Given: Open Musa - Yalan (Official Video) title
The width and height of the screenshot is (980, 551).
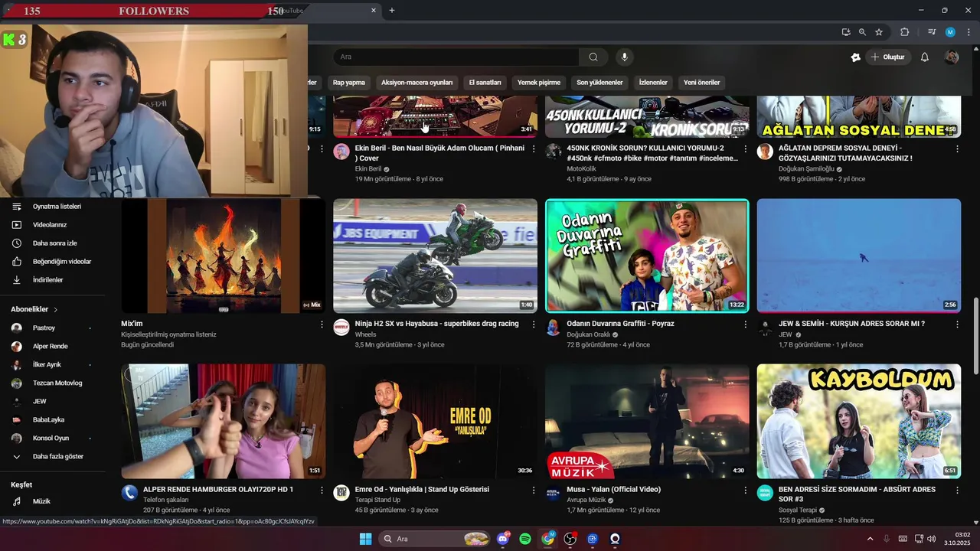Looking at the screenshot, I should 613,489.
